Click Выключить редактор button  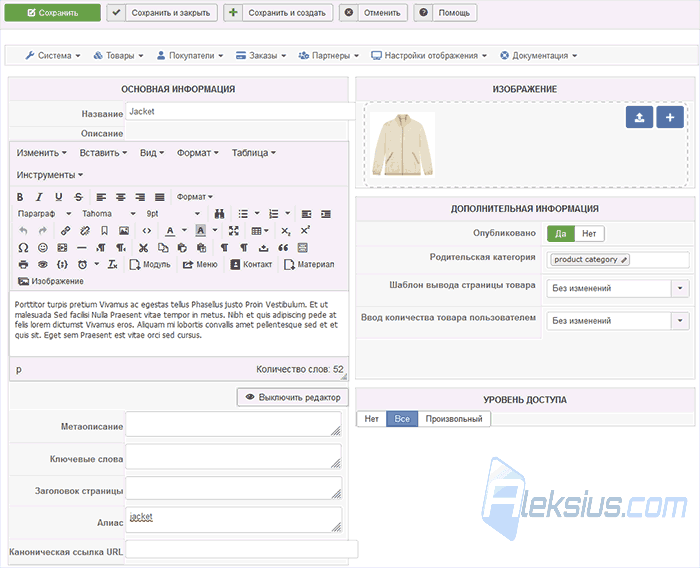click(293, 397)
